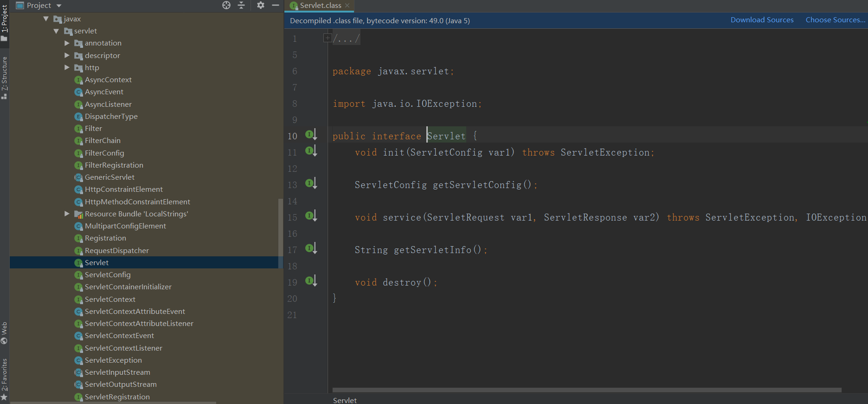Viewport: 868px width, 404px height.
Task: Click line number 15 in gutter
Action: pos(292,217)
